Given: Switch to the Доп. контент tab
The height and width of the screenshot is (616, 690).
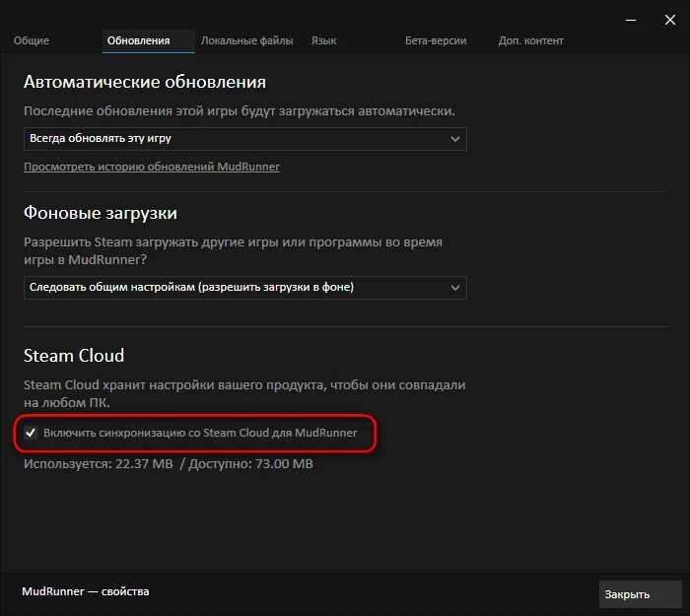Looking at the screenshot, I should click(x=530, y=40).
